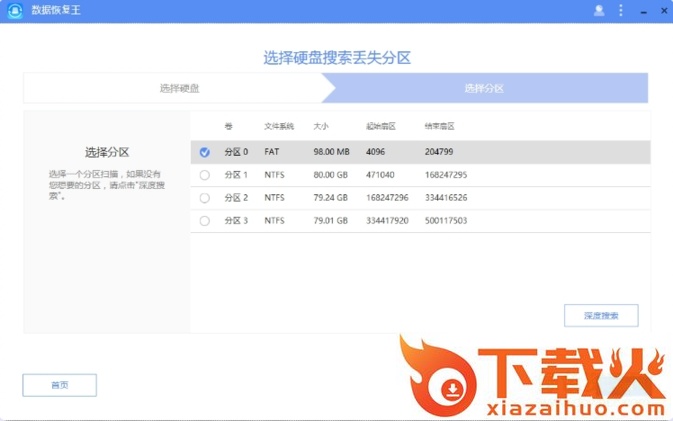Click the start sector value 4096

[376, 152]
